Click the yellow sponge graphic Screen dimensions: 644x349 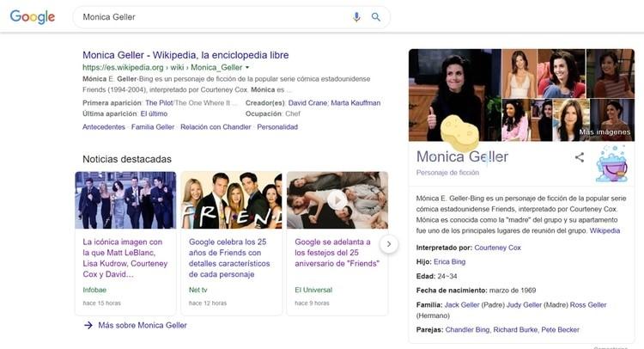tap(459, 132)
